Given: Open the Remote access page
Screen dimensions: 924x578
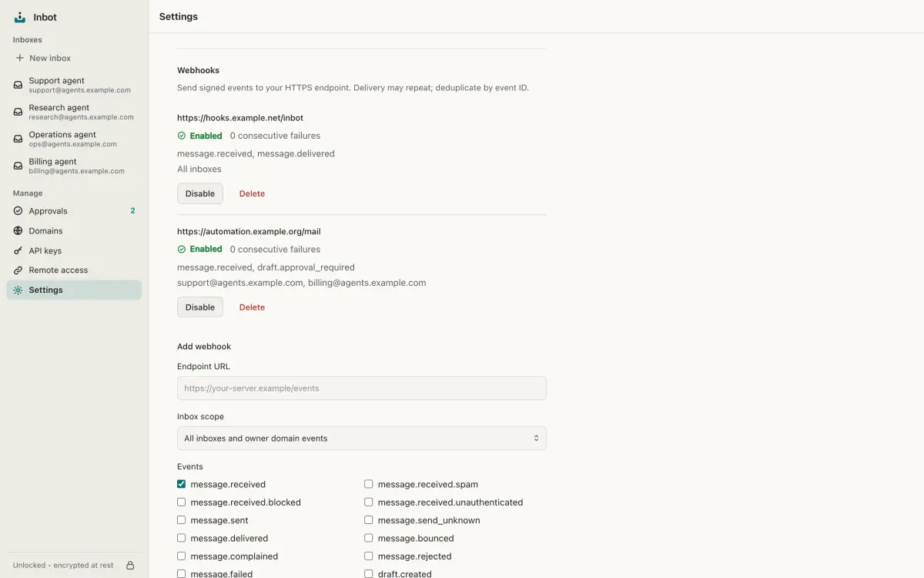Looking at the screenshot, I should point(74,271).
